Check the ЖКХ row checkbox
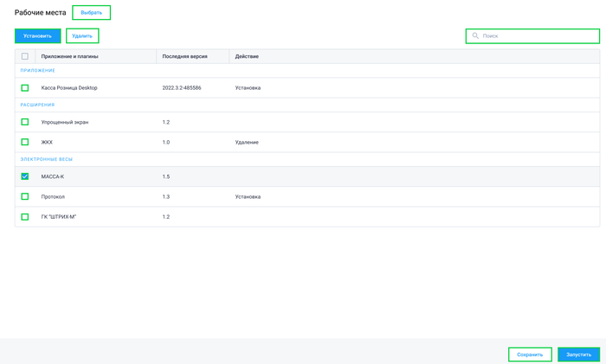606x364 pixels. [25, 142]
